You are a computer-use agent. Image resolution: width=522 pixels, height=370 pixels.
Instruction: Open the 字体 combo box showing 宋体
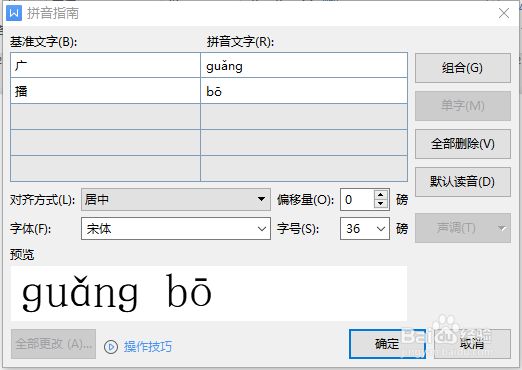[x=176, y=229]
